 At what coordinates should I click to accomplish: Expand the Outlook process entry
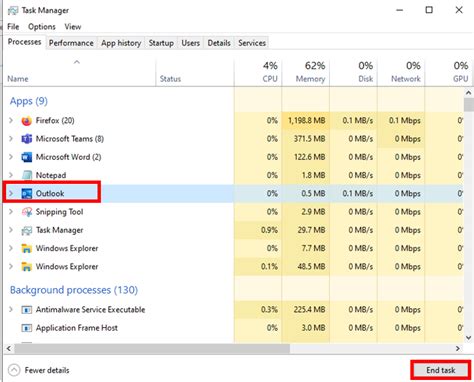pos(11,193)
